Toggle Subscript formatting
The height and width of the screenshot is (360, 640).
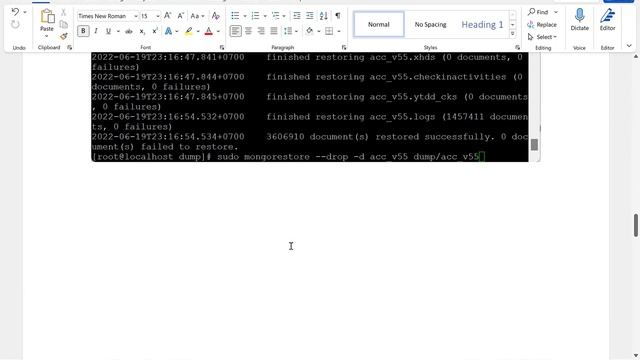pos(142,31)
